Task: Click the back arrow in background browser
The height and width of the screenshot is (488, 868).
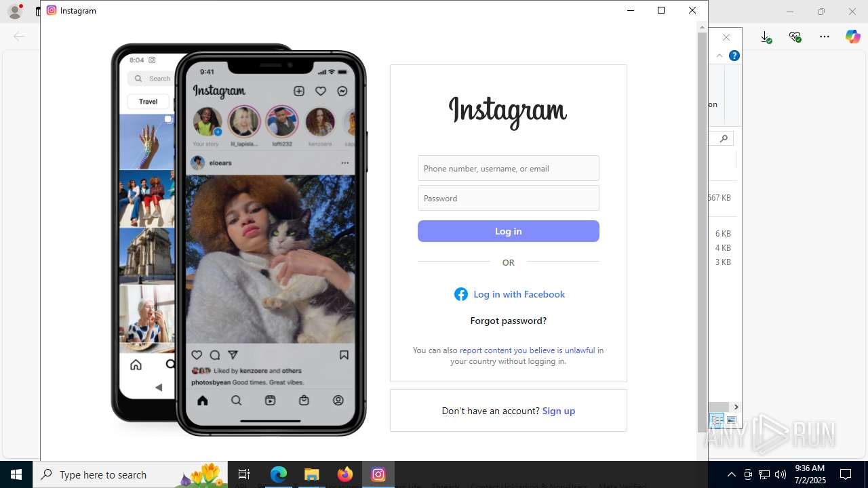Action: (19, 37)
